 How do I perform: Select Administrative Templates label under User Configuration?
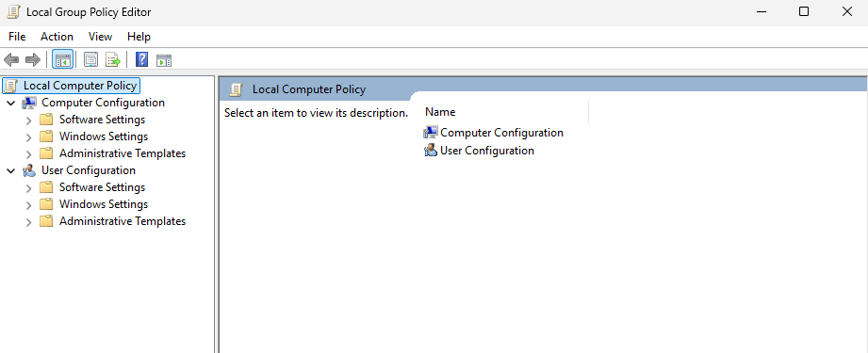[x=123, y=221]
